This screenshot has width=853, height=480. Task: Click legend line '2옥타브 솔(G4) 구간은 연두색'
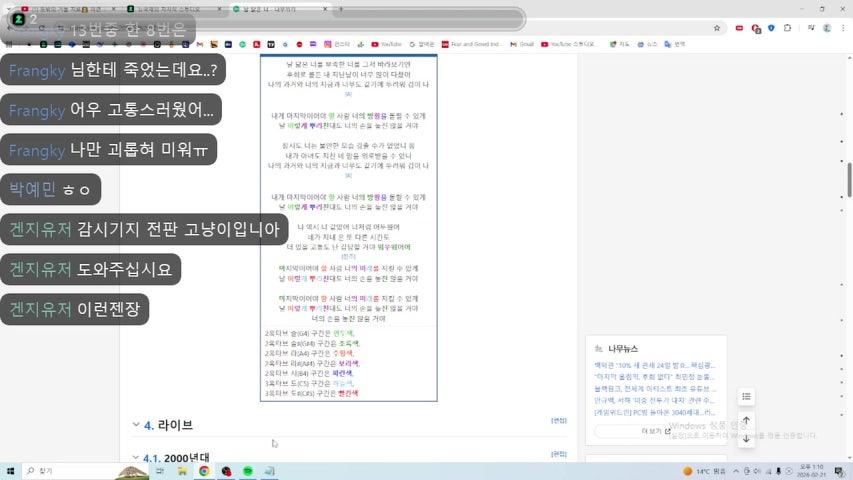(309, 333)
